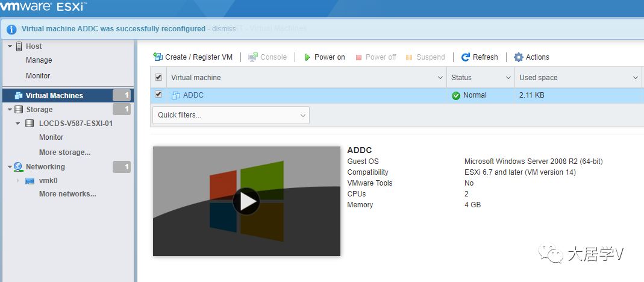Select datastore LOCDS-V587-ESXI-01

point(76,123)
